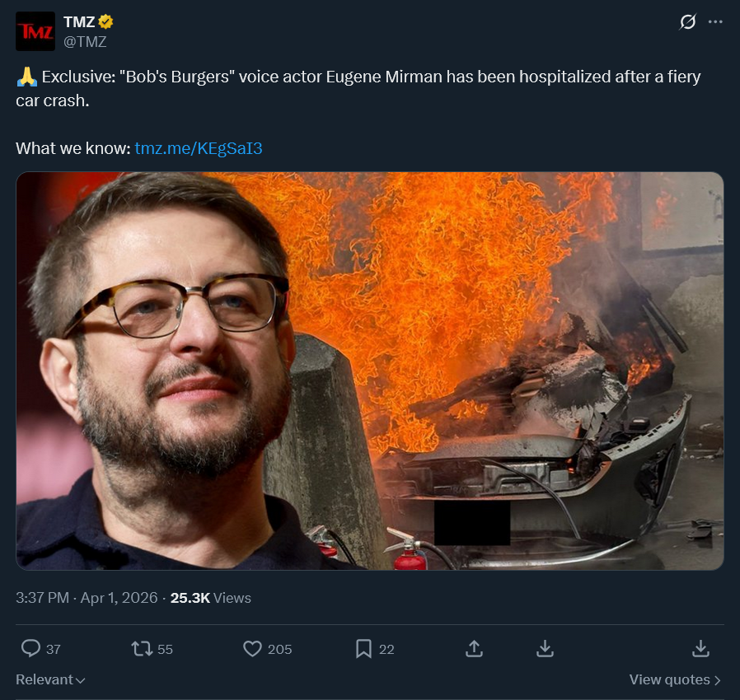Click the share upload arrow icon

coord(475,649)
